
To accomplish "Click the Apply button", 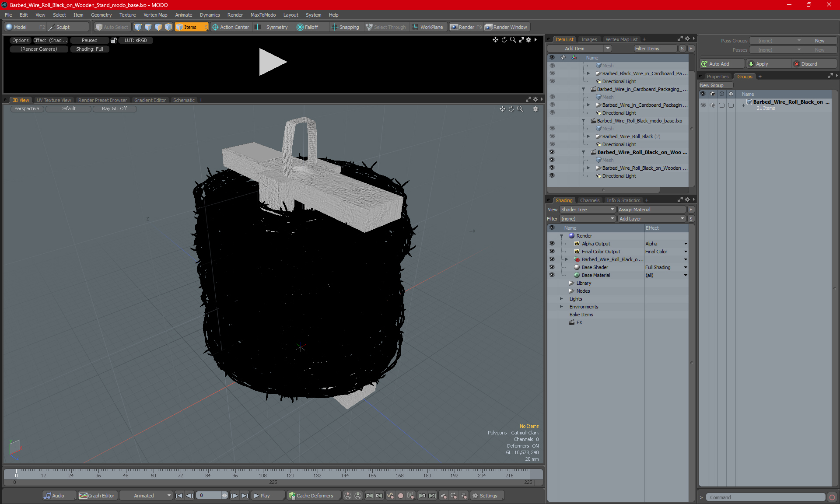I will coord(769,64).
